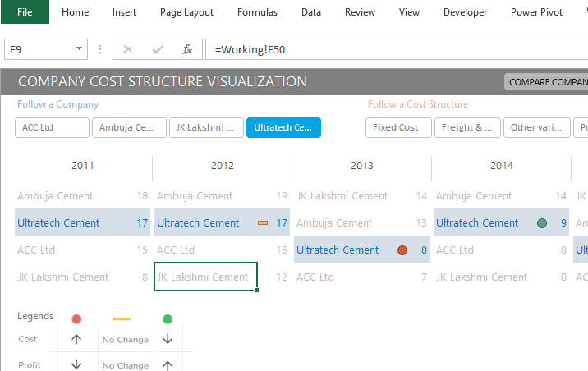Click the red legend circle
This screenshot has width=588, height=371.
point(76,319)
